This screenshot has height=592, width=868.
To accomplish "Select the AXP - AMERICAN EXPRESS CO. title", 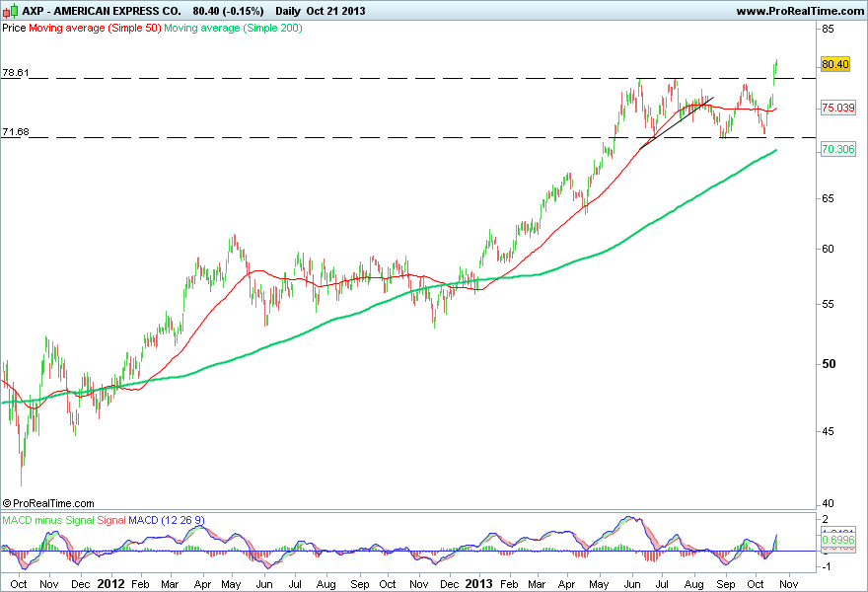I will (x=102, y=11).
